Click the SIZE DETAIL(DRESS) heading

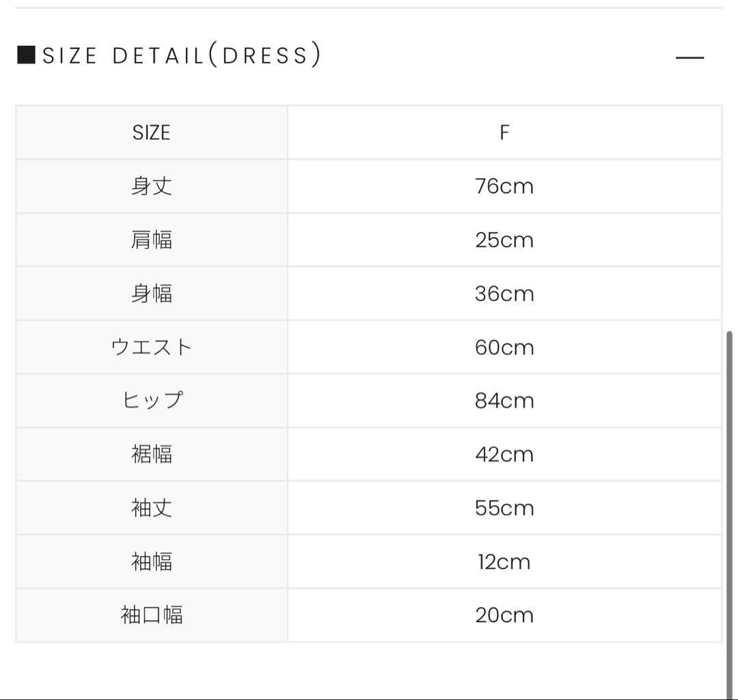tap(181, 55)
